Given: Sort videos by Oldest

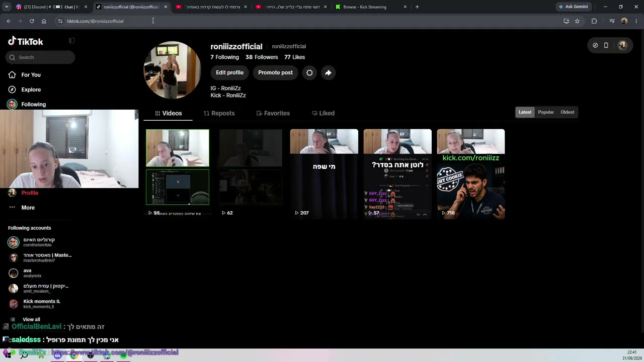Looking at the screenshot, I should point(567,112).
